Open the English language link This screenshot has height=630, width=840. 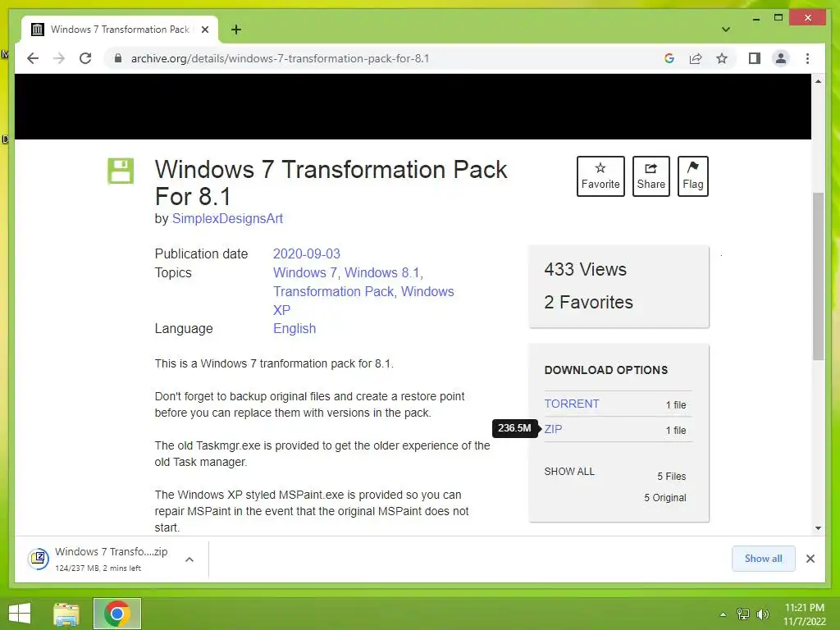[294, 328]
